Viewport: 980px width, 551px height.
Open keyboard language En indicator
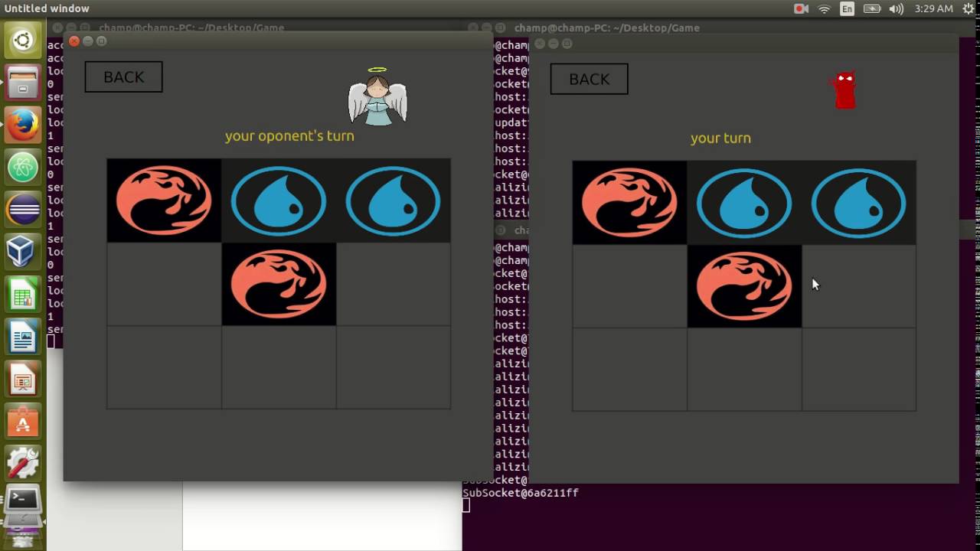pos(847,8)
